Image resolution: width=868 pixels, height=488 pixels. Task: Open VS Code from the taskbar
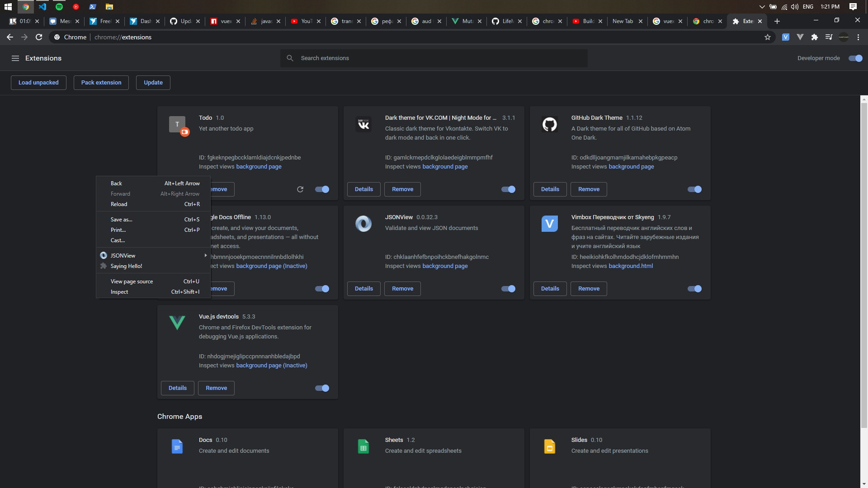point(42,7)
